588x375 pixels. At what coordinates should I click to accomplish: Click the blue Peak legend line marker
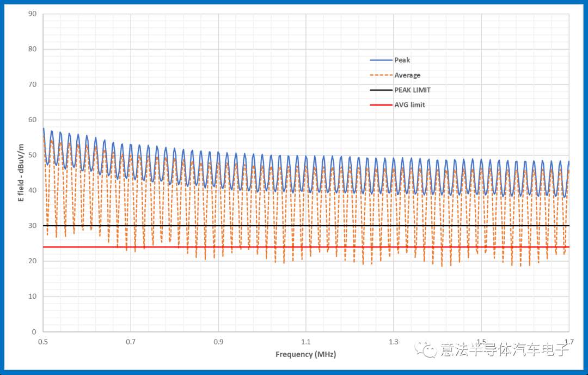[381, 60]
